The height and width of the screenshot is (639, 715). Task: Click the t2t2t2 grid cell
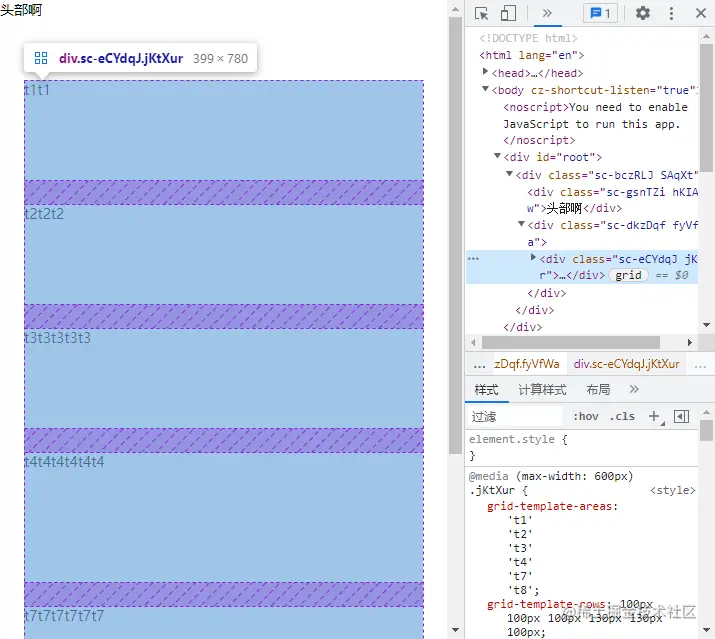coord(223,255)
